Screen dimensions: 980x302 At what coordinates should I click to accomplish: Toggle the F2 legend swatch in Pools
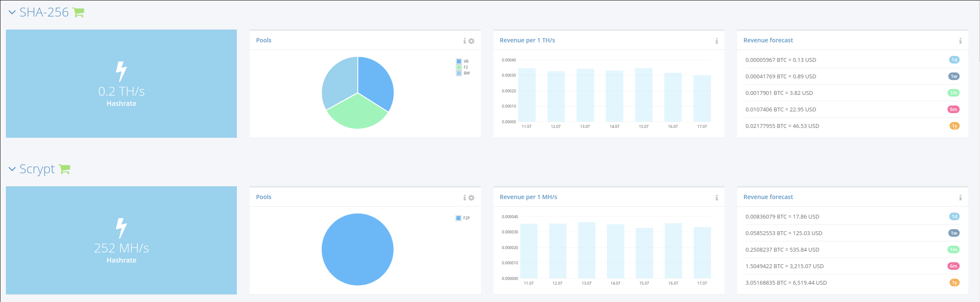pos(459,67)
